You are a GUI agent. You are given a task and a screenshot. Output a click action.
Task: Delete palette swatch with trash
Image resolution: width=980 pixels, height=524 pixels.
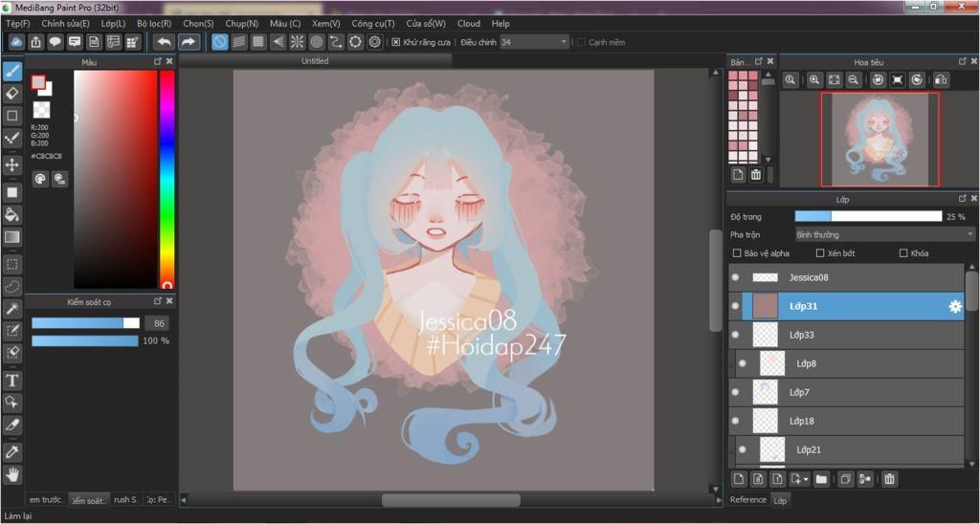point(756,175)
